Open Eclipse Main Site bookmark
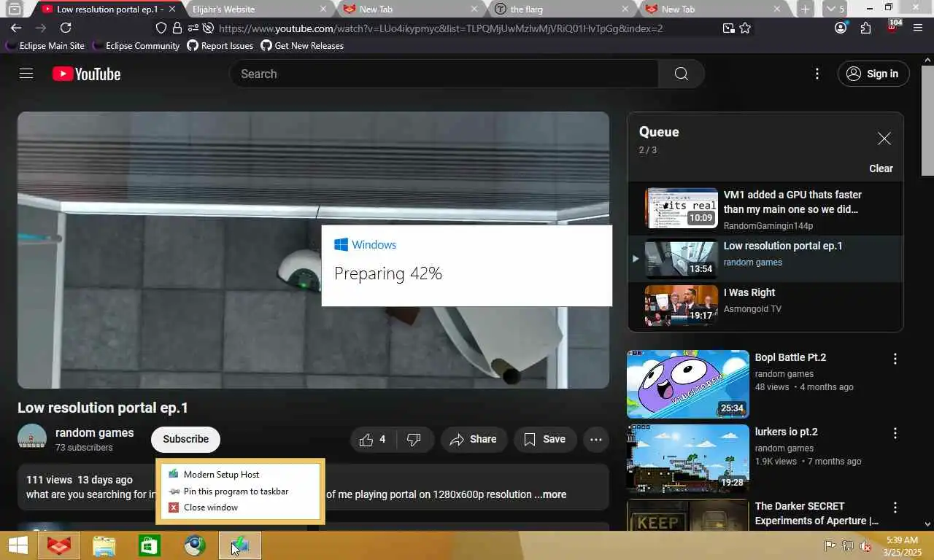This screenshot has height=560, width=934. 45,45
